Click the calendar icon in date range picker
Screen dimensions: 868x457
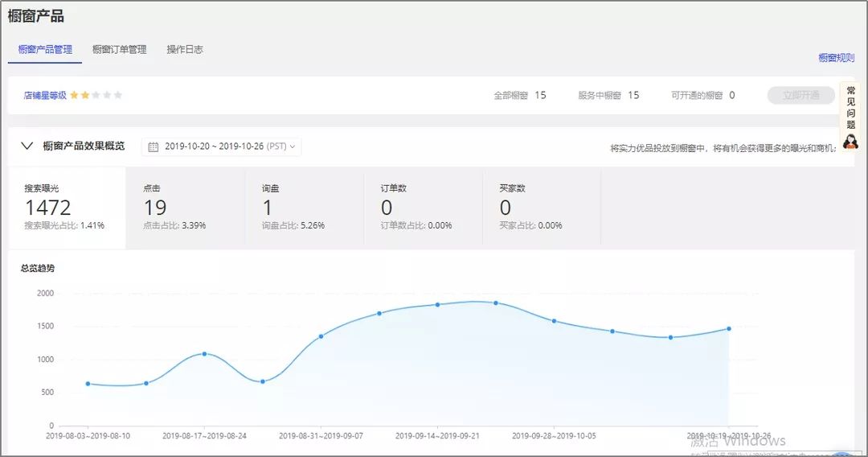tap(154, 147)
